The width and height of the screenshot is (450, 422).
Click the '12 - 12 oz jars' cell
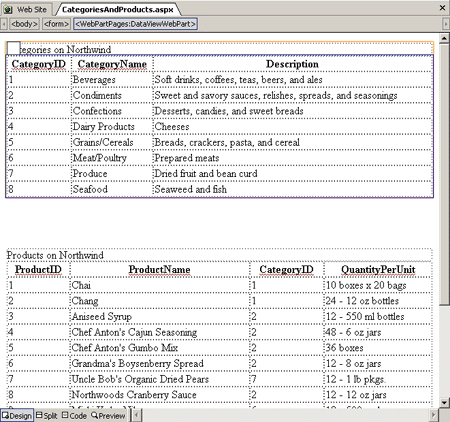(378, 395)
